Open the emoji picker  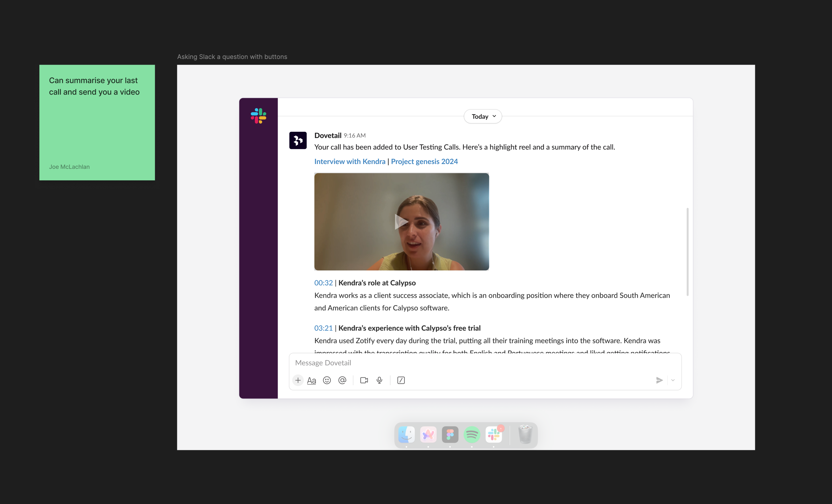pos(327,380)
